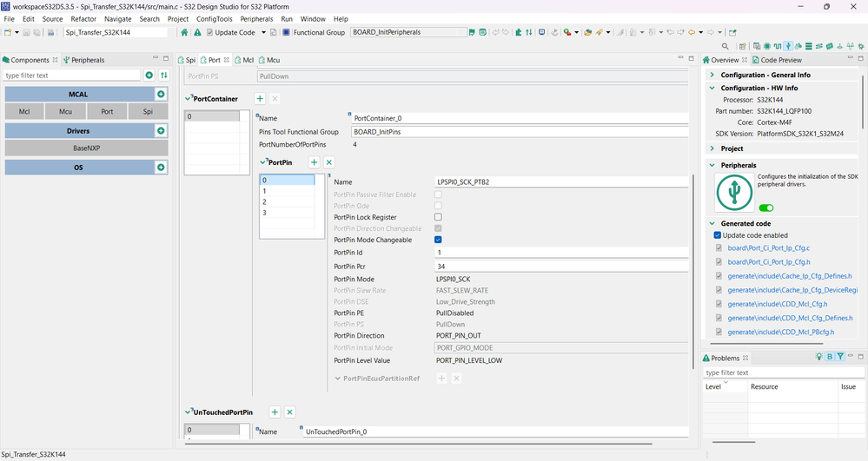868x461 pixels.
Task: Toggle the green Peripherals enable switch
Action: [x=766, y=207]
